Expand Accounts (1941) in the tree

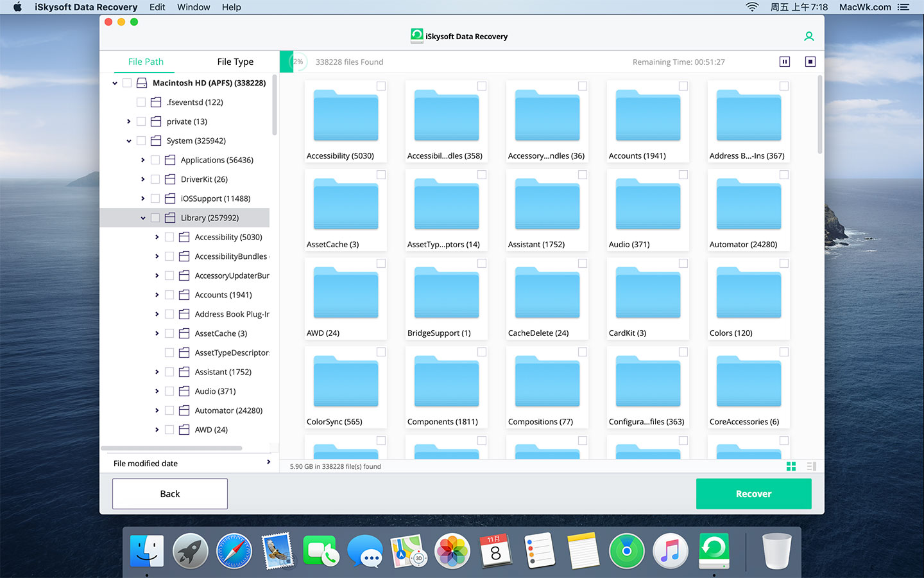coord(157,295)
